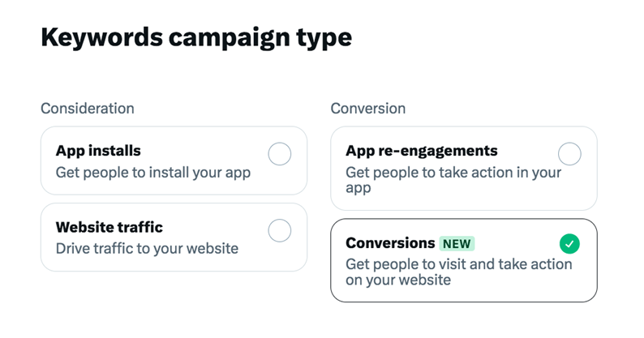This screenshot has height=338, width=644.
Task: Click the Keywords campaign type heading
Action: [196, 38]
